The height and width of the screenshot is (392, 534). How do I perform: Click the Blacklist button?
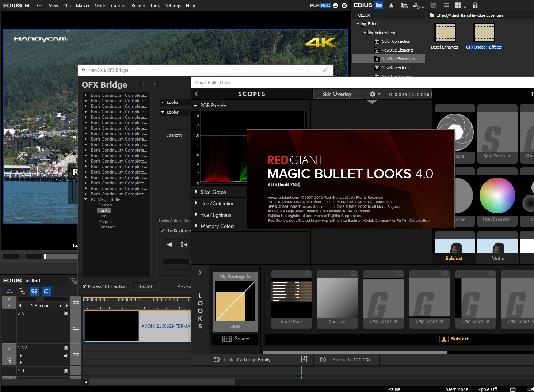tap(145, 286)
